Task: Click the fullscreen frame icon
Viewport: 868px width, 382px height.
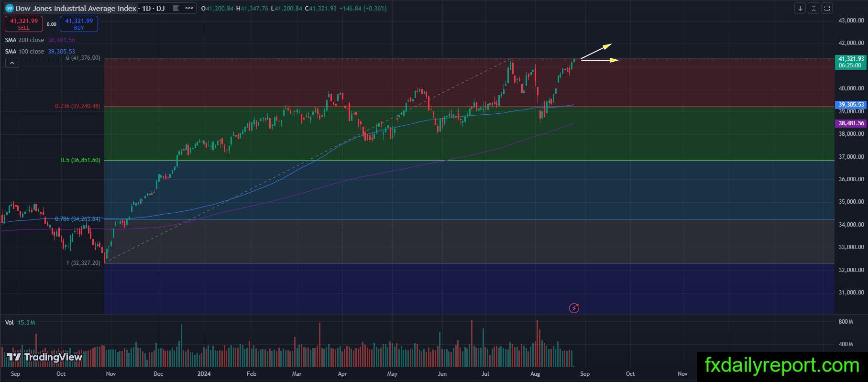Action: pyautogui.click(x=827, y=8)
